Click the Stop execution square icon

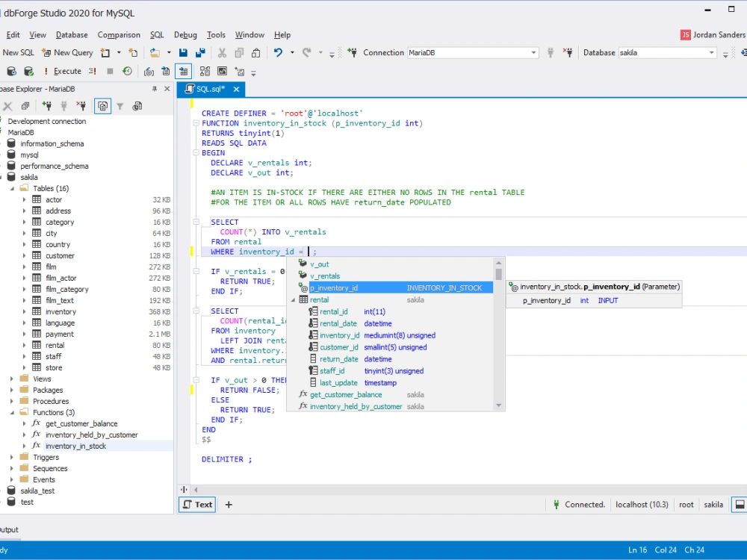[110, 72]
